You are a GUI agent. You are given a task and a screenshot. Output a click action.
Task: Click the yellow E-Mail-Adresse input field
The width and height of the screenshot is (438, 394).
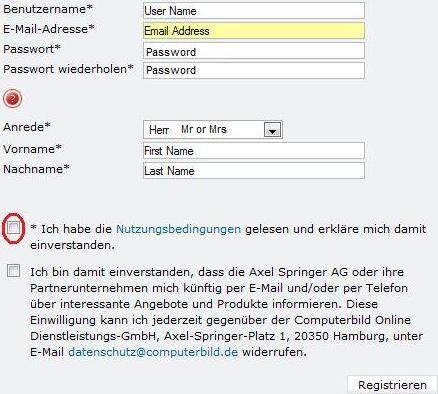(x=254, y=31)
